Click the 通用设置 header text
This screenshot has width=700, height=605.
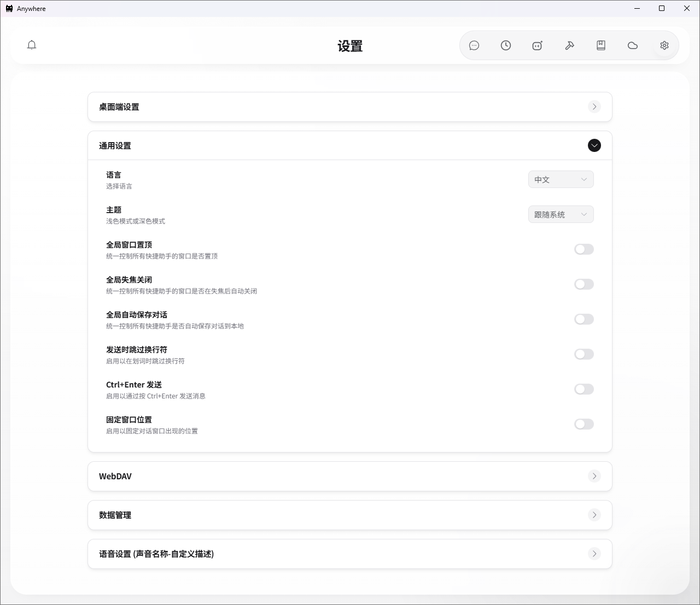[115, 146]
